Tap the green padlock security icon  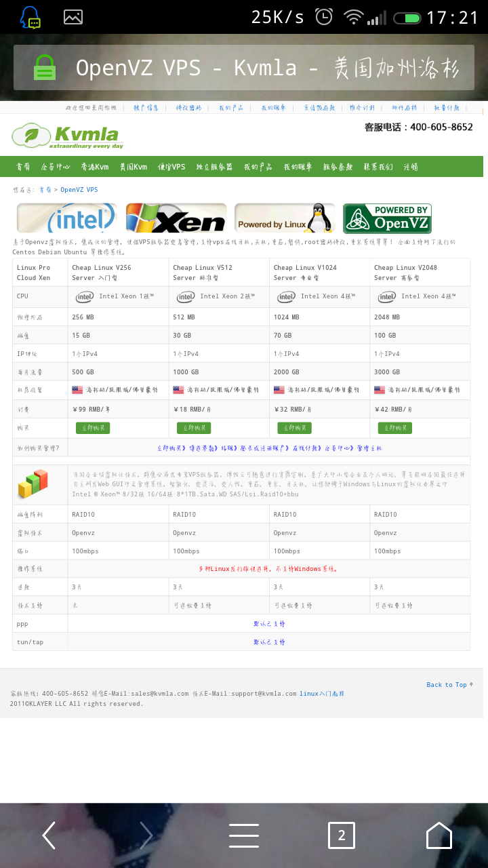[45, 67]
